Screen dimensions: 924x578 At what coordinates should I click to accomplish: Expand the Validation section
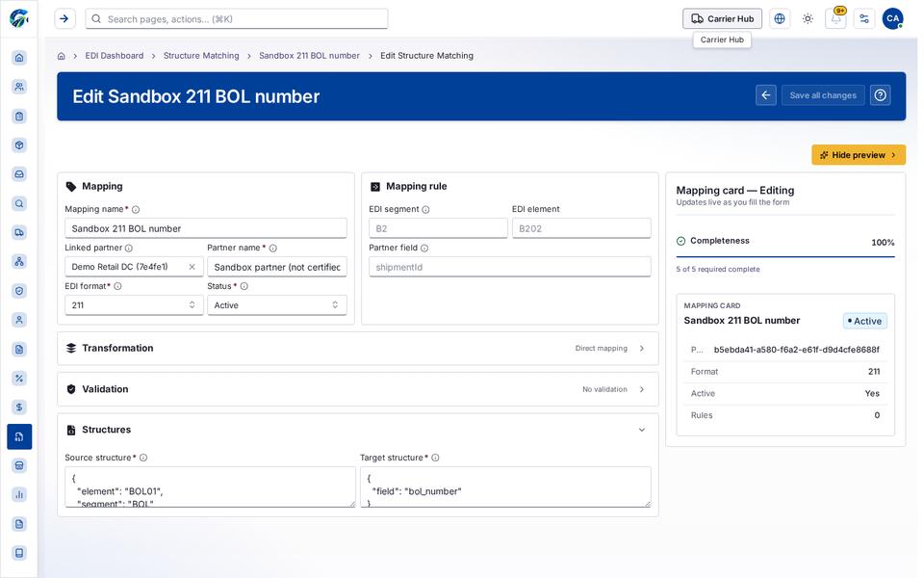click(358, 389)
